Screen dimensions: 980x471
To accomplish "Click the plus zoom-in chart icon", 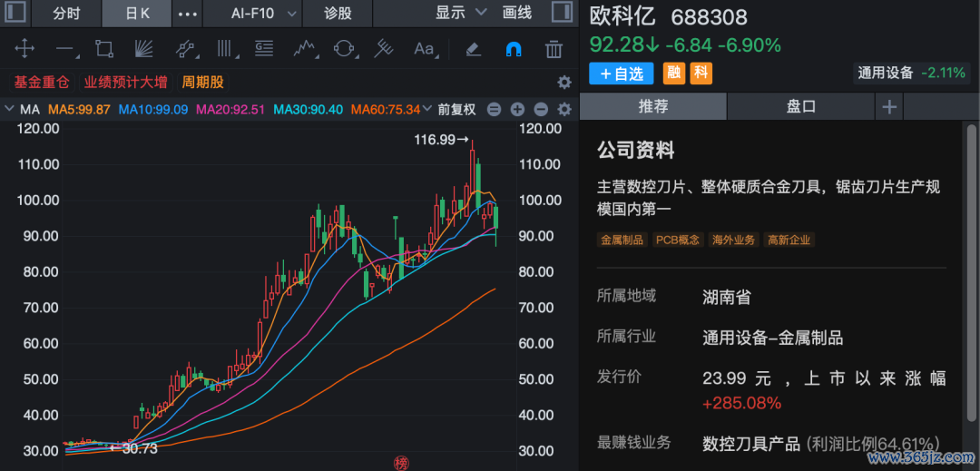I will pyautogui.click(x=517, y=110).
